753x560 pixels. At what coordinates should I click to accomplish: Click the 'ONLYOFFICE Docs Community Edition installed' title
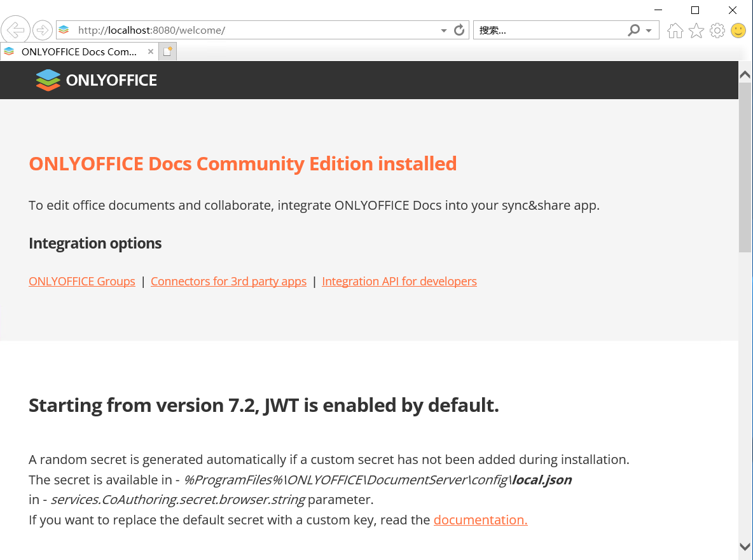242,163
